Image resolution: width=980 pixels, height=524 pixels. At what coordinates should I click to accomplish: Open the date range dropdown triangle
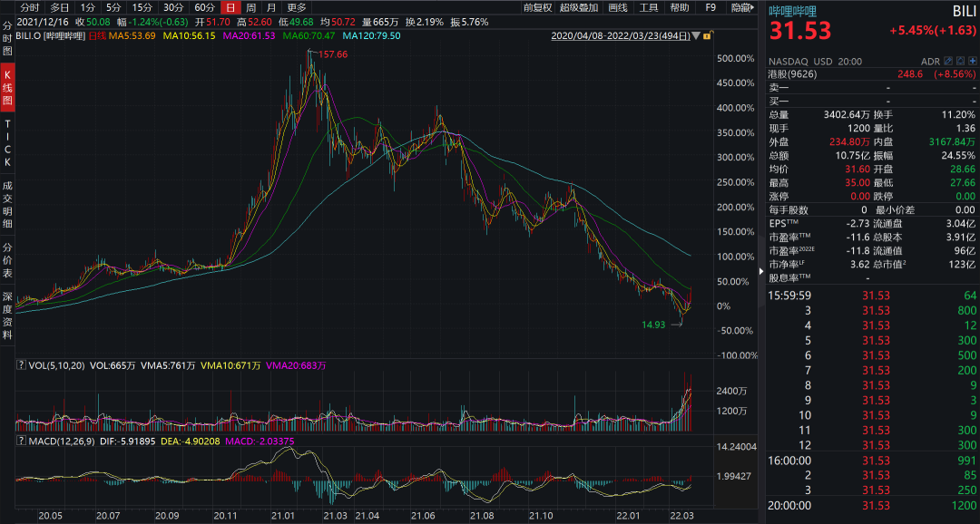point(696,36)
